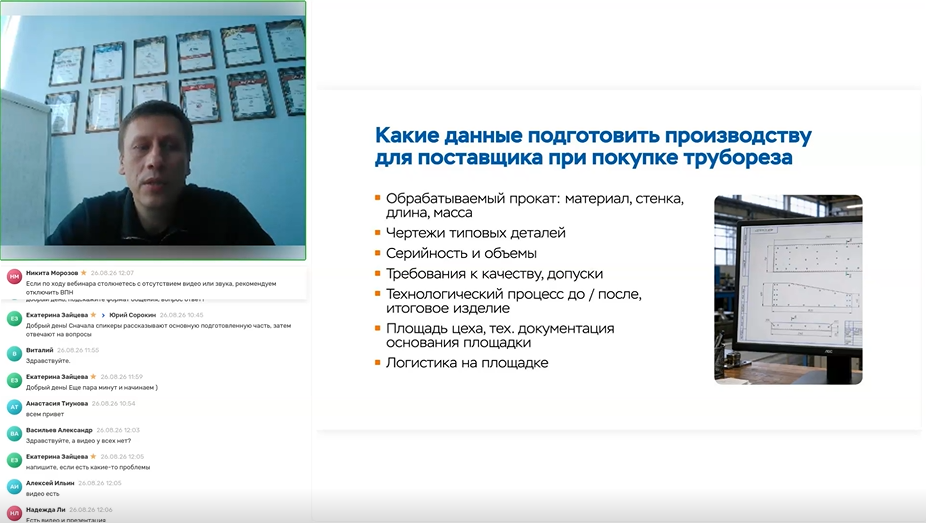Viewport: 926px width, 523px height.
Task: Select the name Анастасия Тиунова
Action: tap(57, 404)
